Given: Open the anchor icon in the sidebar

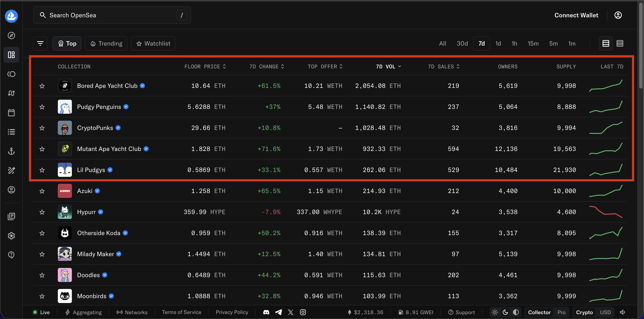Looking at the screenshot, I should tap(11, 151).
